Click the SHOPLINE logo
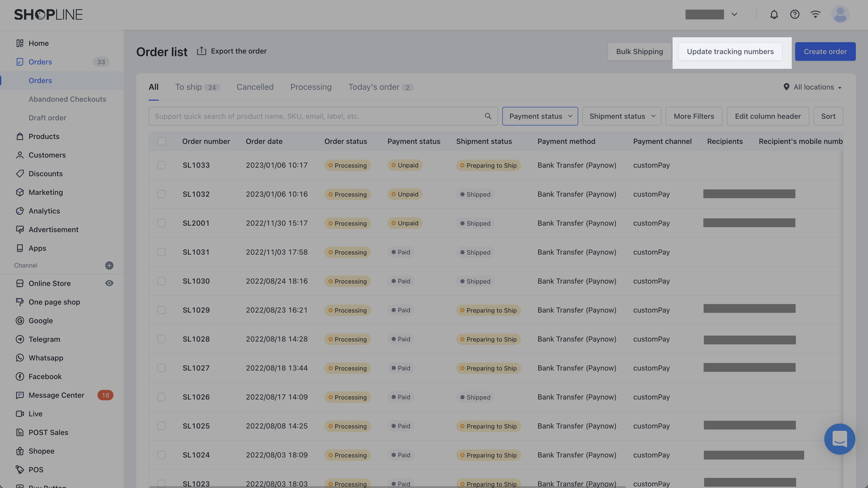The image size is (868, 488). pyautogui.click(x=48, y=14)
